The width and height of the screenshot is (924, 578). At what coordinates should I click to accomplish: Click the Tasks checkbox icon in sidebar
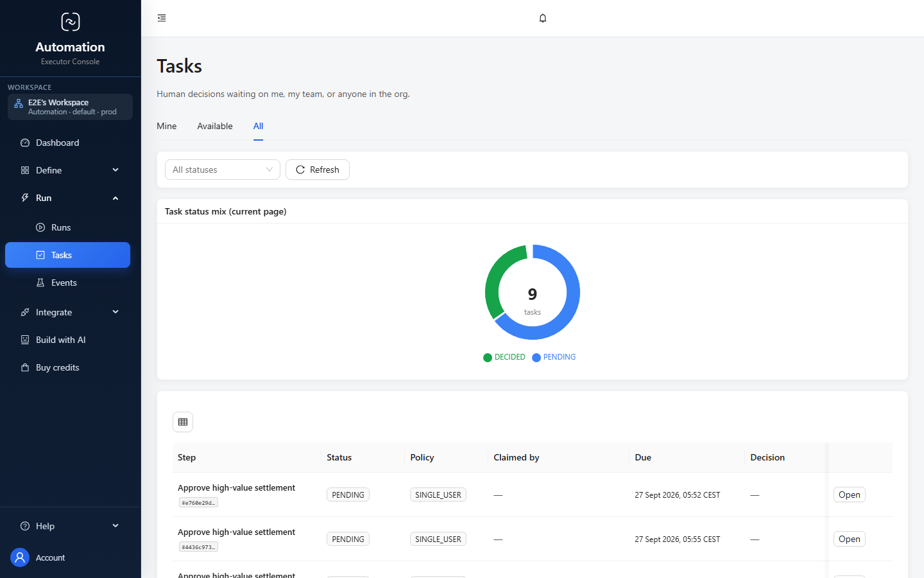tap(40, 255)
